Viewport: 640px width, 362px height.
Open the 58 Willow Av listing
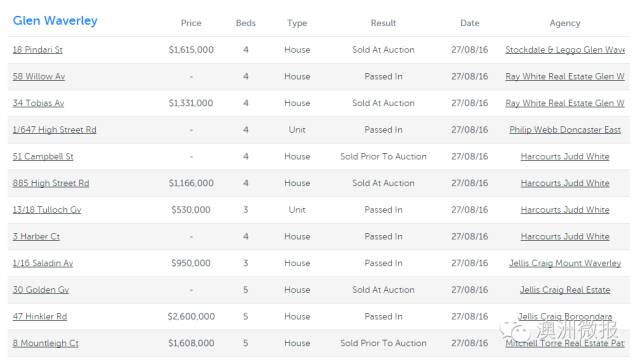39,76
